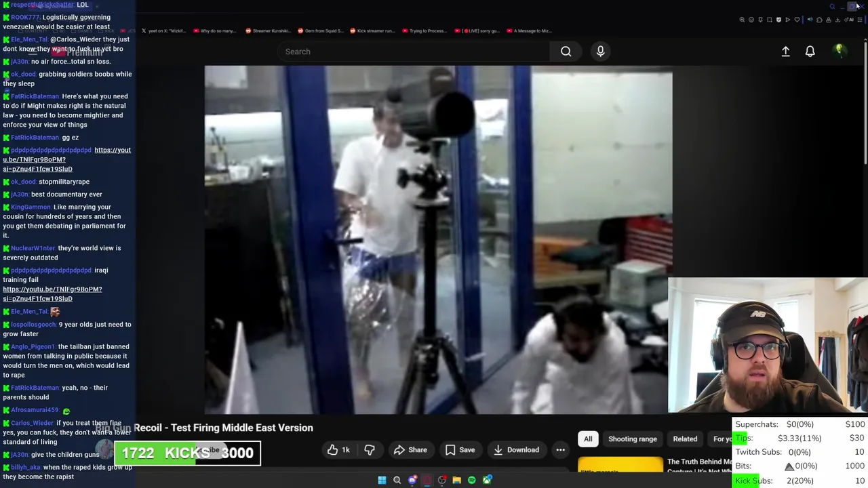Image resolution: width=868 pixels, height=488 pixels.
Task: Dislike the video with the thumbs-down icon
Action: pos(370,450)
